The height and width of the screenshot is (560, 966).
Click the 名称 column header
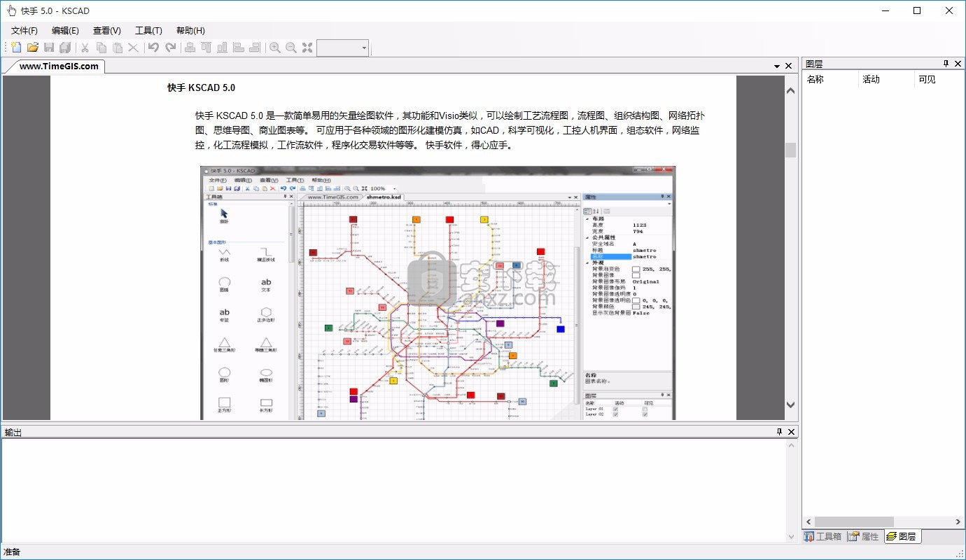click(830, 79)
